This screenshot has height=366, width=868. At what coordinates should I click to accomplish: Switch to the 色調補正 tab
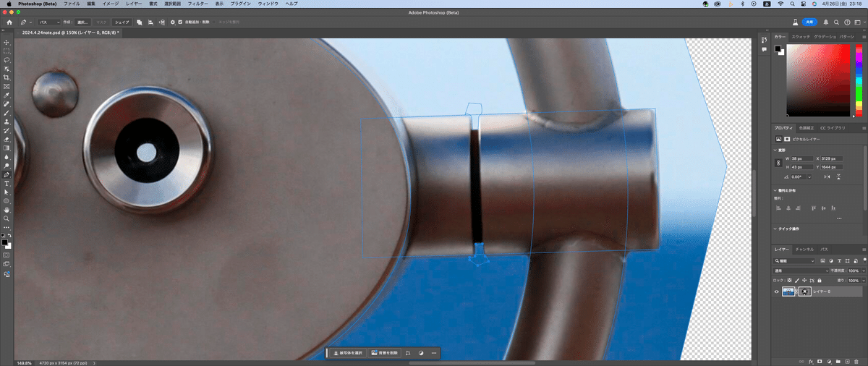pyautogui.click(x=807, y=128)
